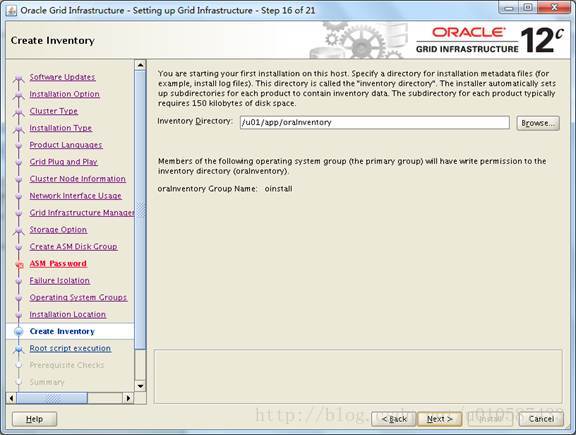Click the horizontal scrollbar right arrow
This screenshot has width=576, height=435.
pyautogui.click(x=128, y=398)
